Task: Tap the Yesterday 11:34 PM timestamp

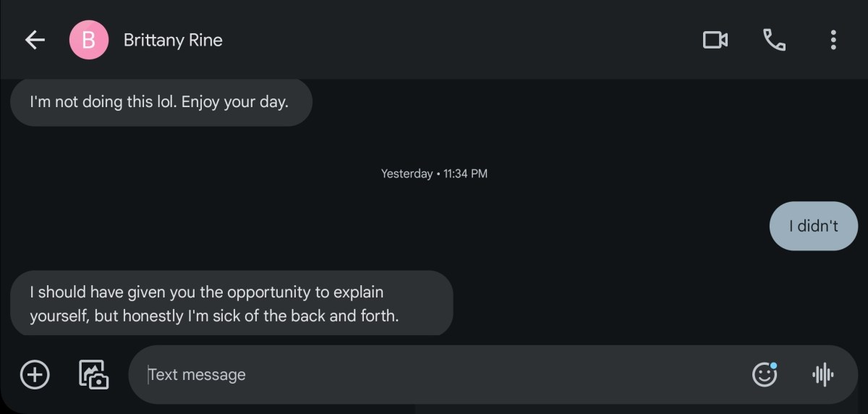Action: click(434, 174)
